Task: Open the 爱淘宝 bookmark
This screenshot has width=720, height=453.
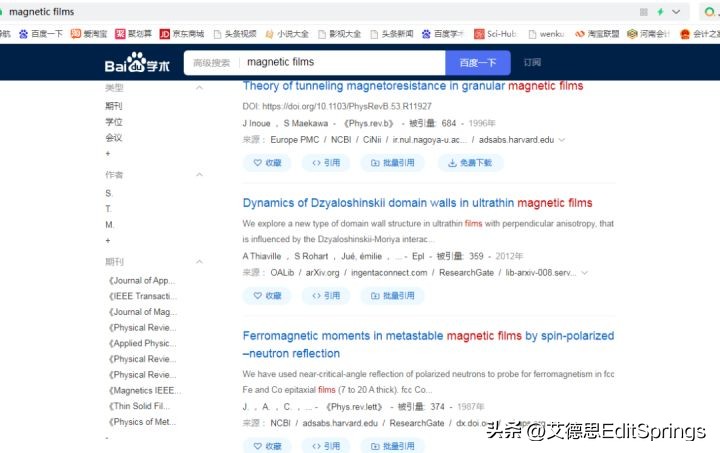Action: click(89, 34)
